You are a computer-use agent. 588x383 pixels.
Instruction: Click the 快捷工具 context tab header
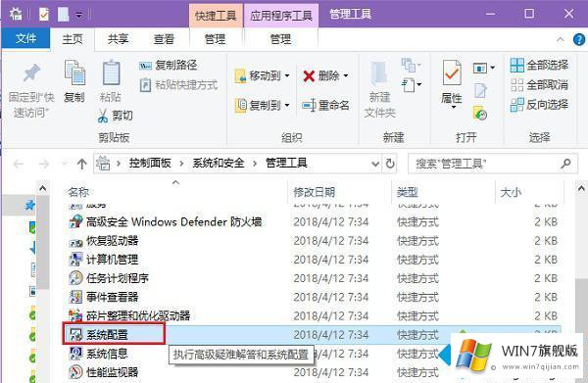pos(216,16)
